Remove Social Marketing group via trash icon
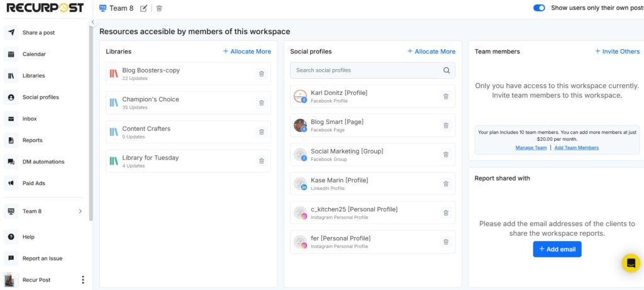644x290 pixels. pos(446,155)
